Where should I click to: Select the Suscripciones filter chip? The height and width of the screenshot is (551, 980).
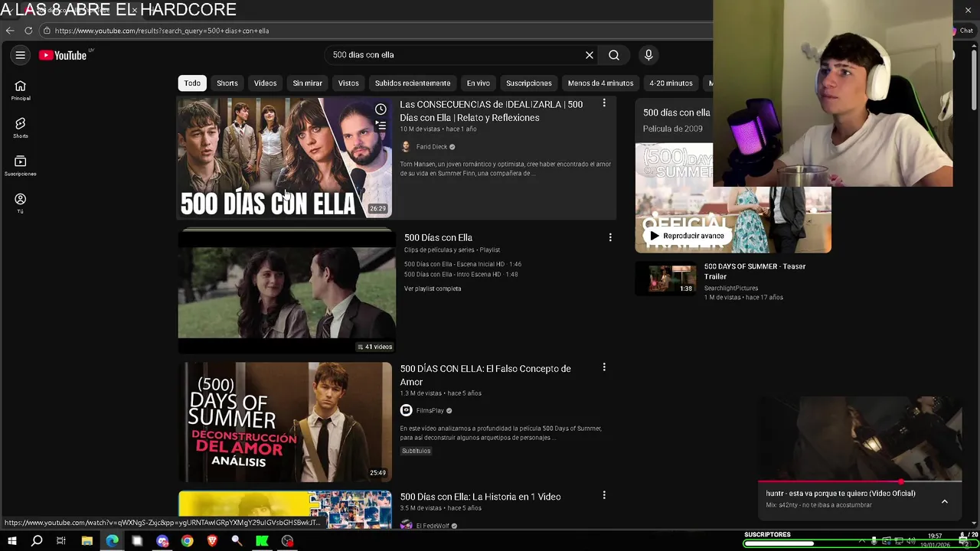point(529,83)
